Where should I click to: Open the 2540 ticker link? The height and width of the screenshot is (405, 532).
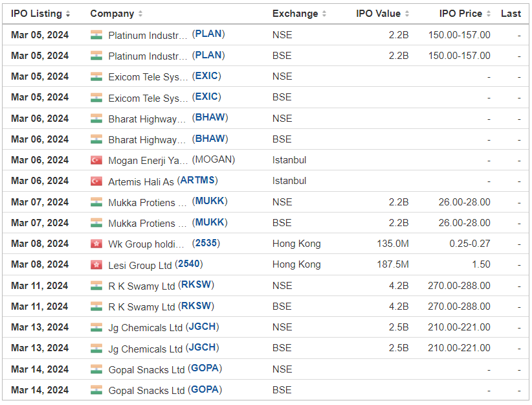click(x=188, y=264)
